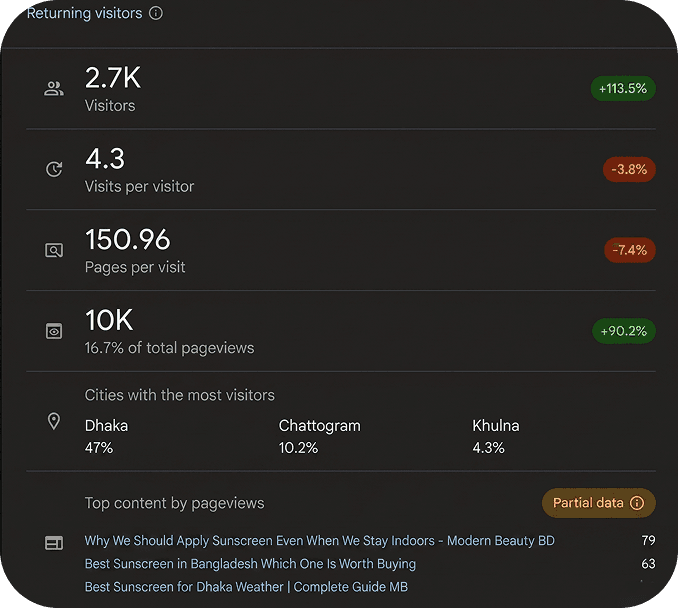Open the 'Why We Should Apply Sunscreen' article link
Screen dimensions: 678x608
pyautogui.click(x=320, y=541)
